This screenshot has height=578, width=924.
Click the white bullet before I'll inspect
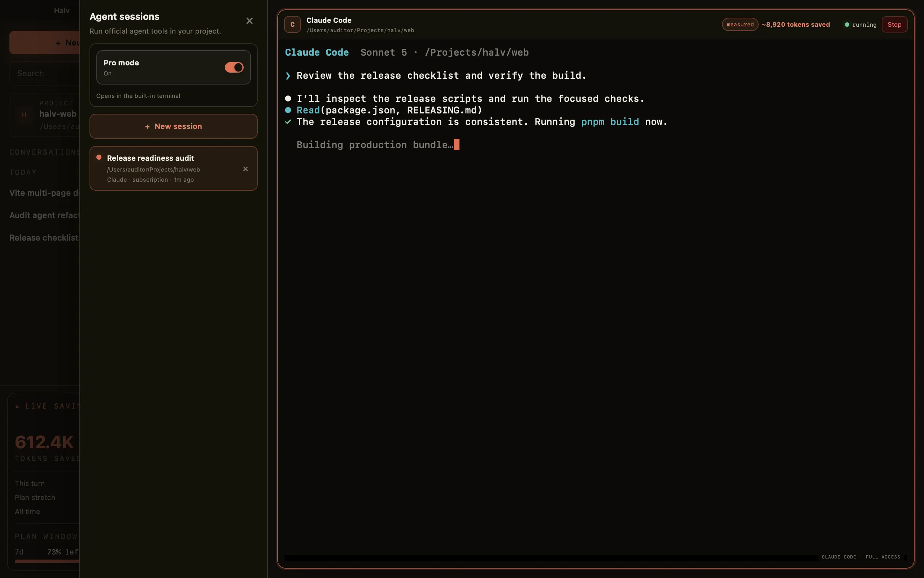288,99
